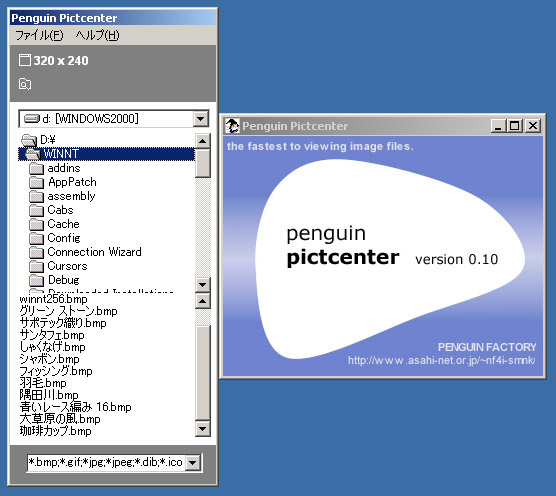Viewport: 556px width, 496px height.
Task: Click the Penguin Pictcenter browser window title bar
Action: point(113,18)
